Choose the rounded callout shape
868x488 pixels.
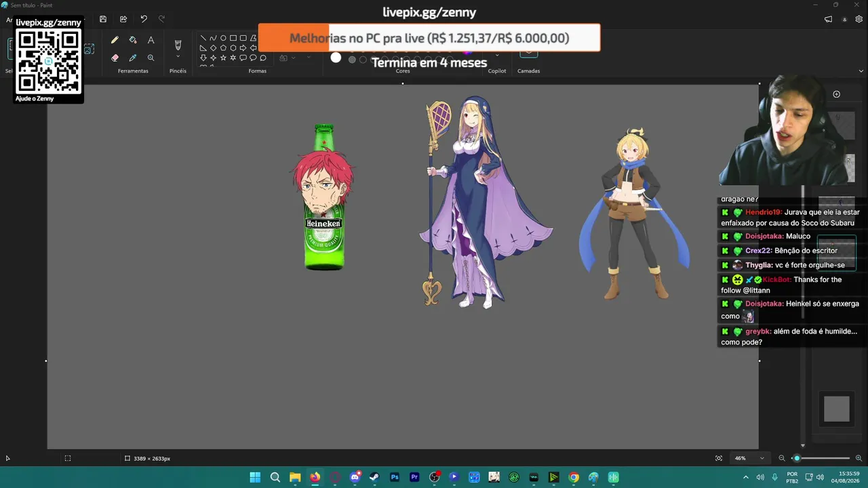pyautogui.click(x=243, y=58)
